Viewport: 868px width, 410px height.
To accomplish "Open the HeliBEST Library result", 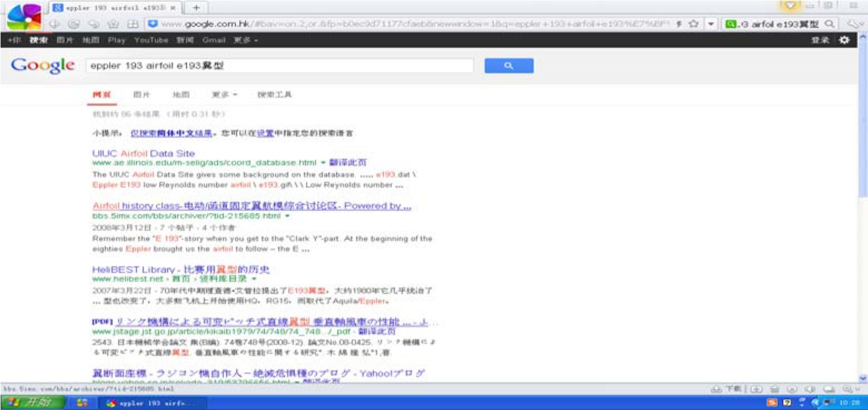I will 181,269.
